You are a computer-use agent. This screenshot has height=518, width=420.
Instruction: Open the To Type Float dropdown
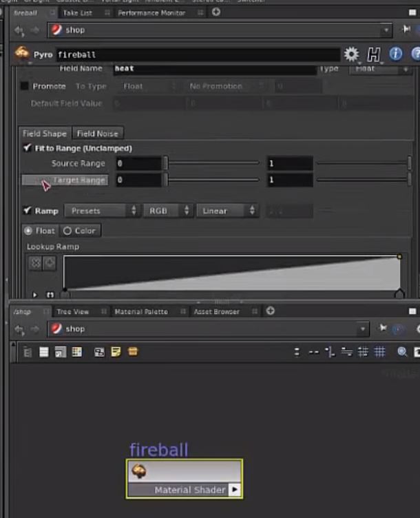coord(148,86)
